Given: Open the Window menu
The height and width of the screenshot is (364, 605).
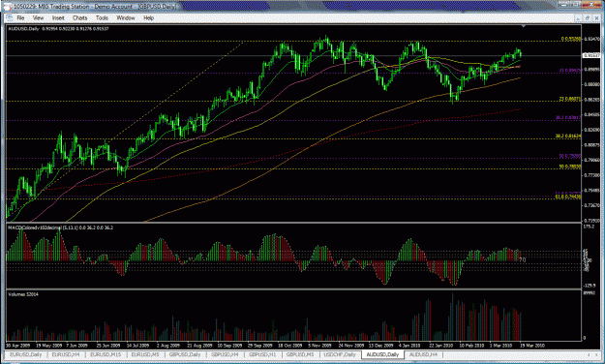Looking at the screenshot, I should coord(126,17).
